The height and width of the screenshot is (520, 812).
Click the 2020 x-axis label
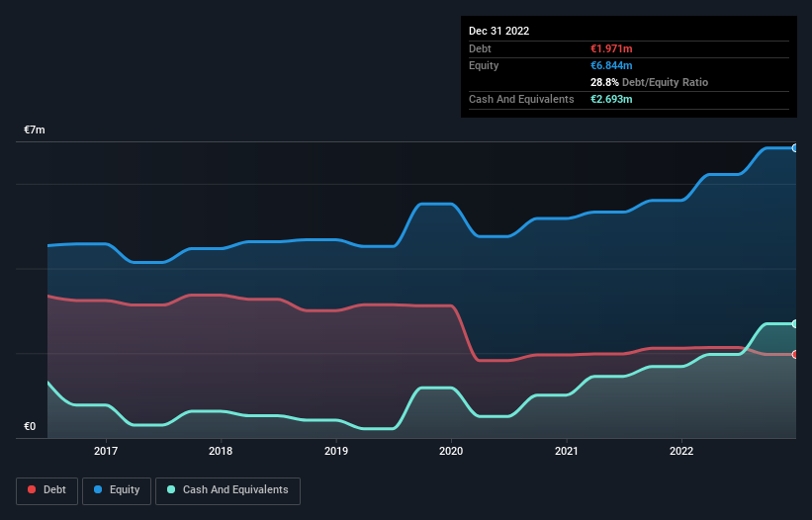[451, 451]
